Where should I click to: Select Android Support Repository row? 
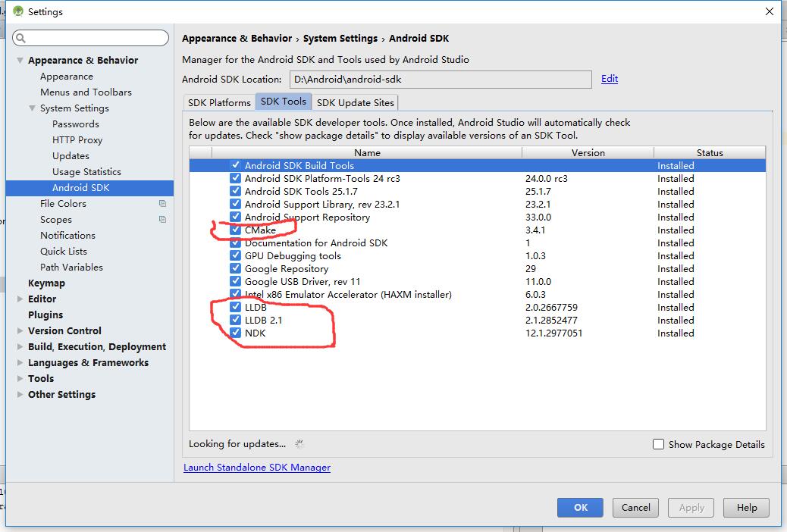(x=478, y=217)
